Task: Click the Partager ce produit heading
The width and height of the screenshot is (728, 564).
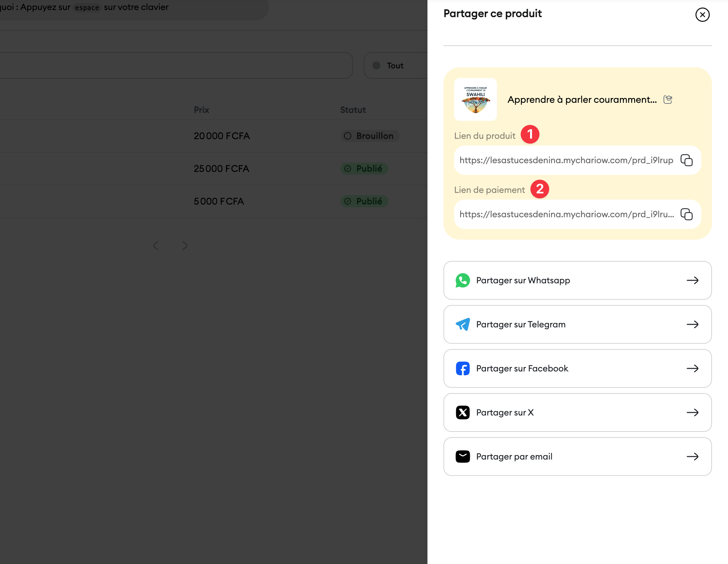Action: [x=493, y=13]
